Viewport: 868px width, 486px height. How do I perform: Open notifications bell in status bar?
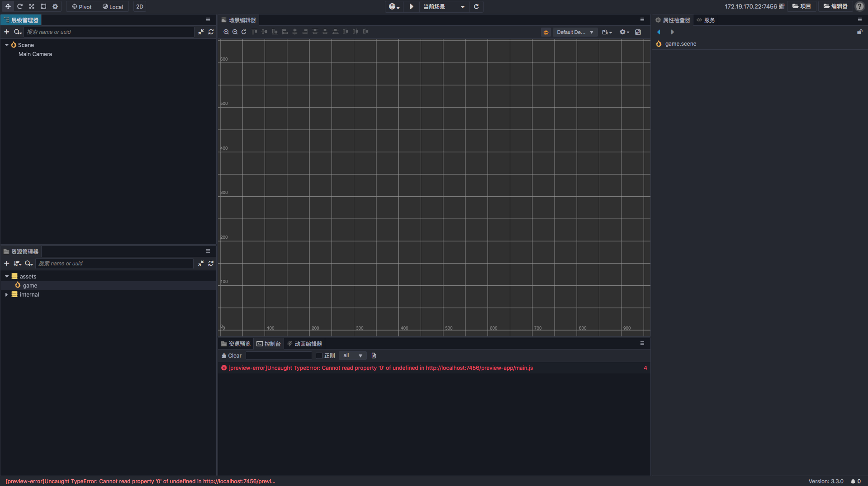(853, 481)
